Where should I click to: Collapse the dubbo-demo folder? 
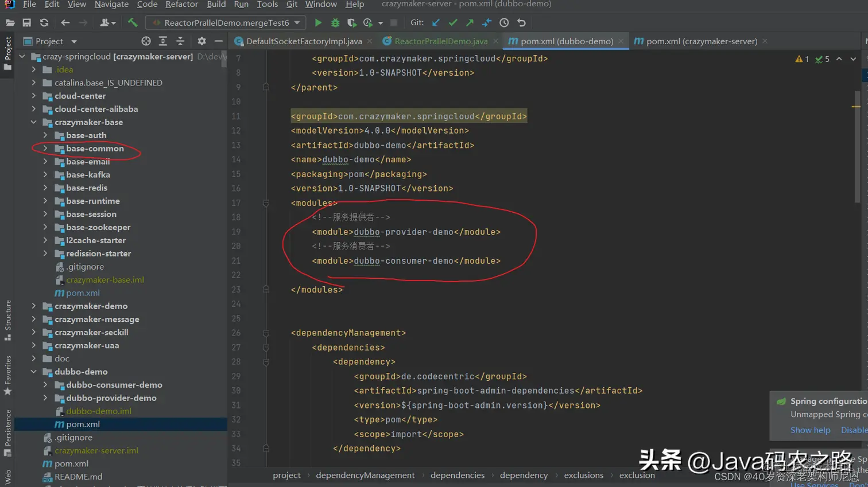(33, 372)
